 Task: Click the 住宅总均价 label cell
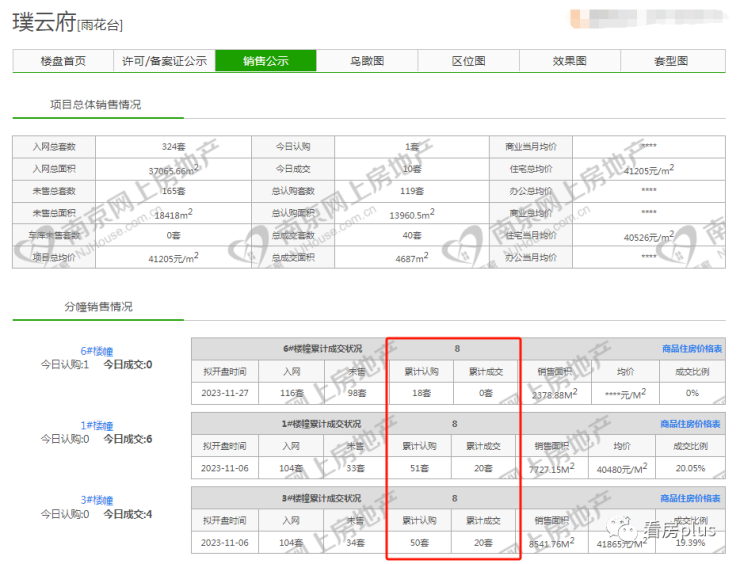click(531, 169)
